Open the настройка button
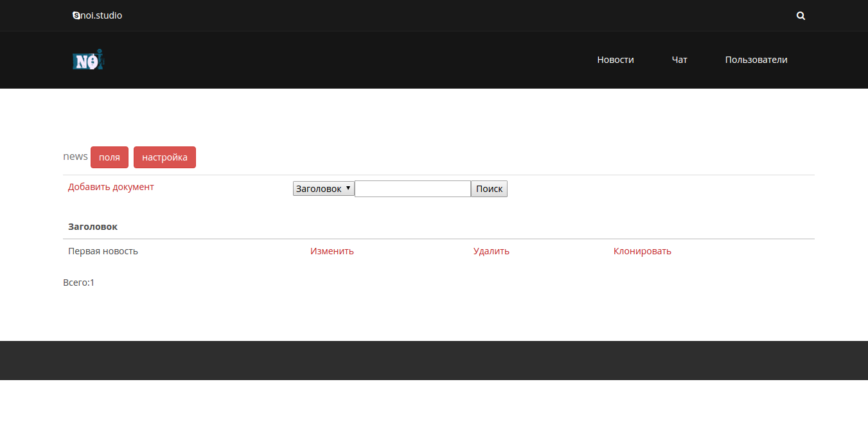This screenshot has width=868, height=427. point(164,157)
